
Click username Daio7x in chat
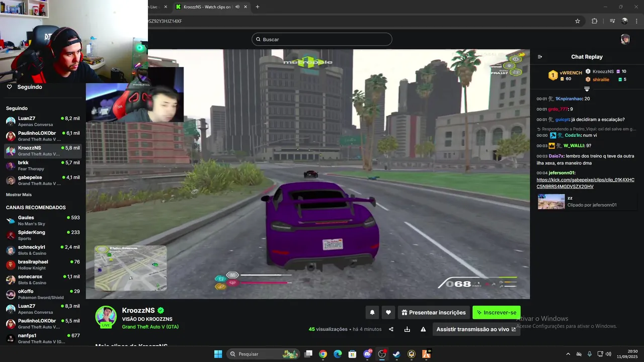coord(556,156)
